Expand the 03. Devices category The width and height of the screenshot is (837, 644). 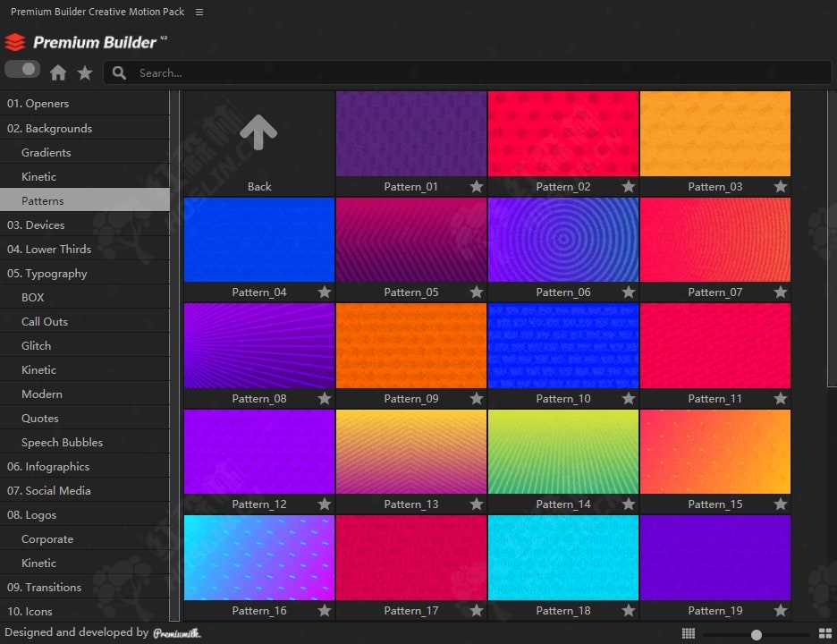[85, 225]
